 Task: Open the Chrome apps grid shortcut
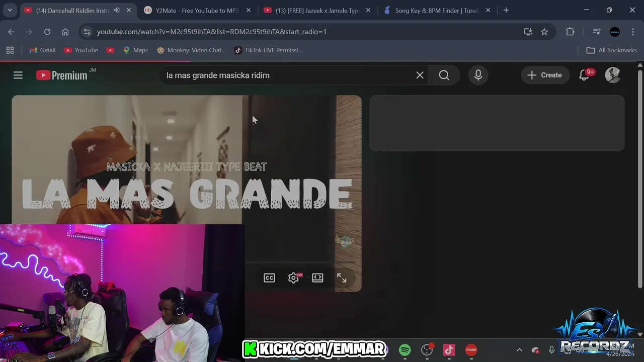[10, 50]
